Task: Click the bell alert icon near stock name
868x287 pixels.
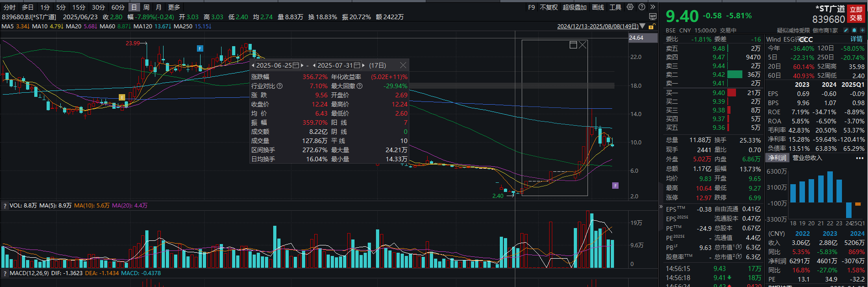Action: [x=854, y=30]
